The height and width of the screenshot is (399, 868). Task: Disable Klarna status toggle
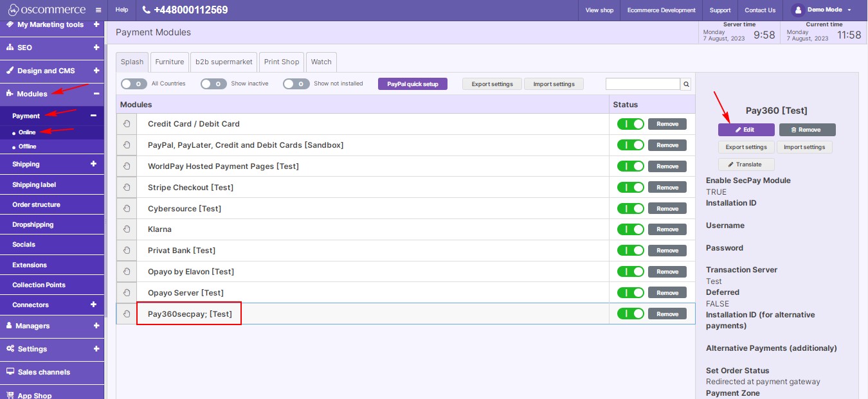coord(630,229)
